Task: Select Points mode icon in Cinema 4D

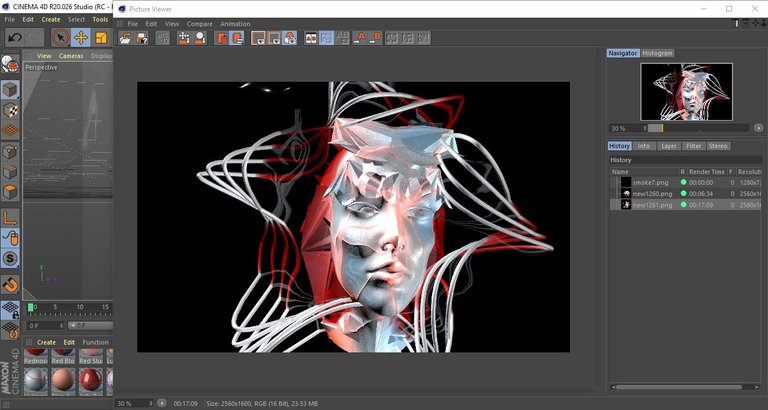Action: (10, 152)
